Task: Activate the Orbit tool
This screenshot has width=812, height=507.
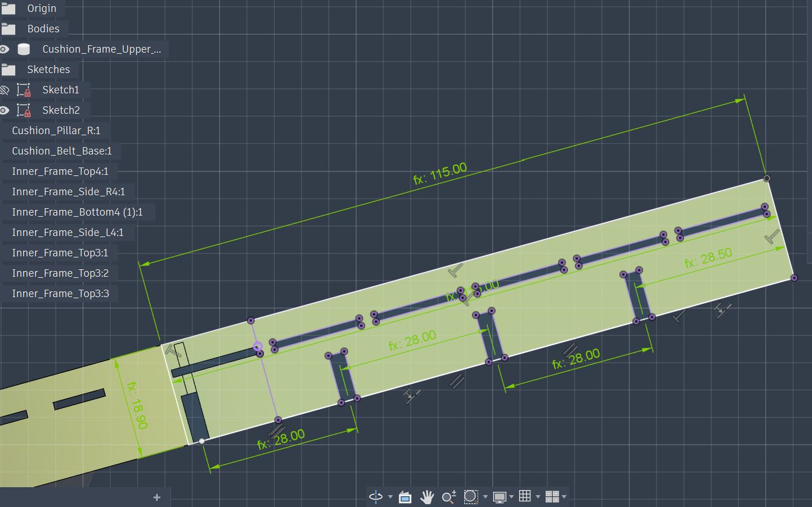Action: pos(375,497)
